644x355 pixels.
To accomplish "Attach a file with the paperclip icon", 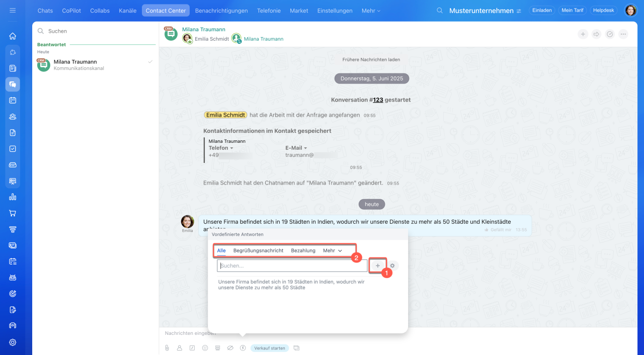I will (x=167, y=348).
